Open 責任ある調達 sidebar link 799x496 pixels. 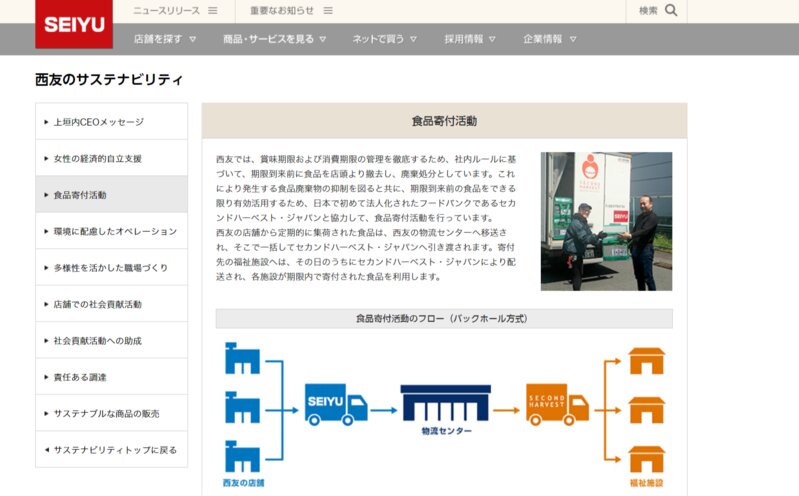pos(112,377)
